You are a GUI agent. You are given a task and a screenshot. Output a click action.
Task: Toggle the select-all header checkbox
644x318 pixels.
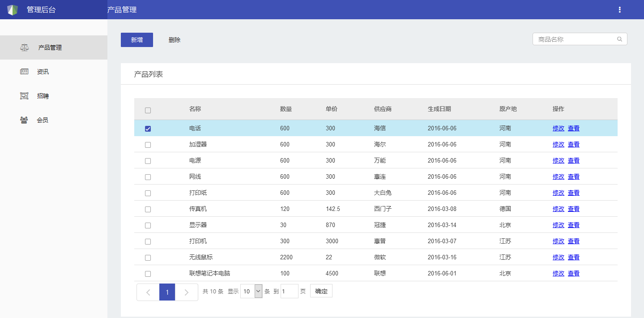point(148,110)
